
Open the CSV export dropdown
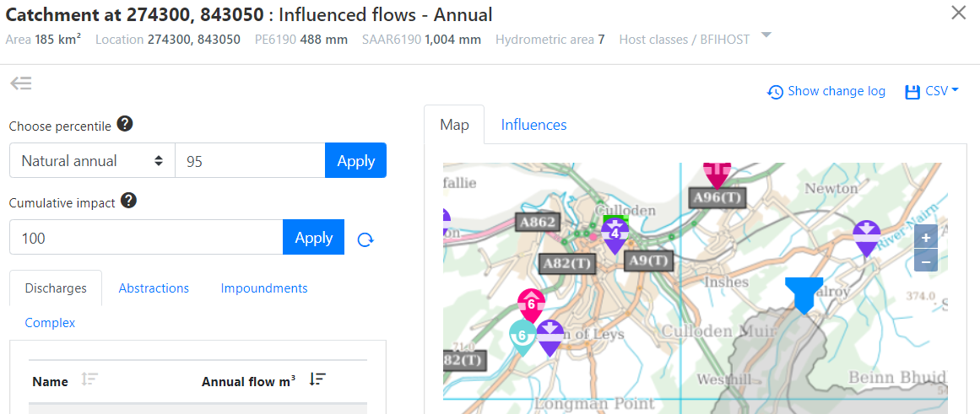coord(932,92)
